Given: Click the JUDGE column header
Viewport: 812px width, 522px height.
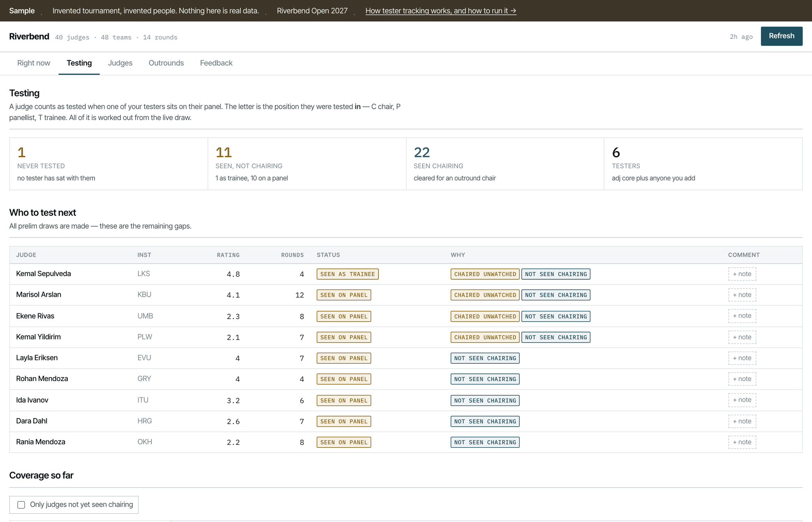Looking at the screenshot, I should point(26,255).
